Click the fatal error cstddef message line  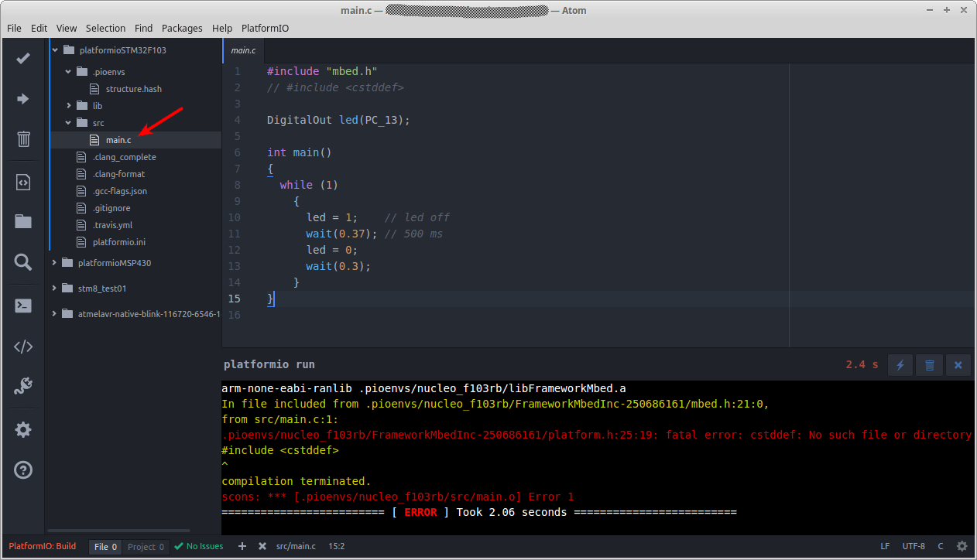pyautogui.click(x=597, y=435)
